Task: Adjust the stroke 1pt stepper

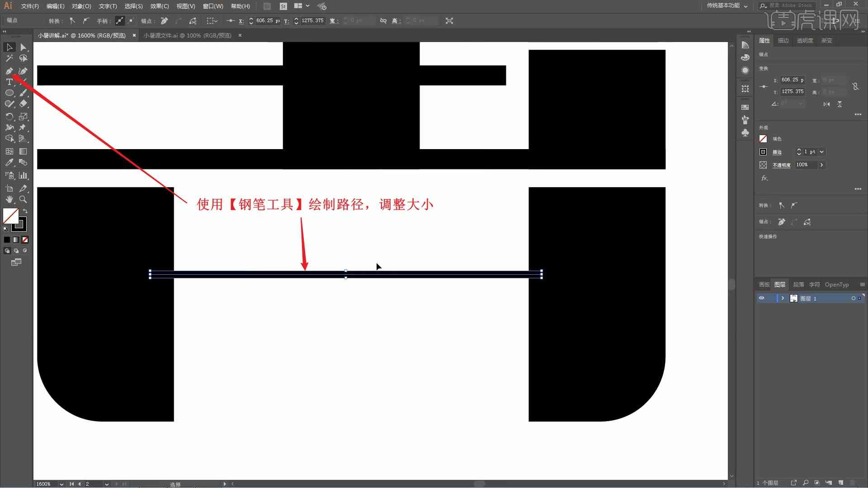Action: [799, 151]
